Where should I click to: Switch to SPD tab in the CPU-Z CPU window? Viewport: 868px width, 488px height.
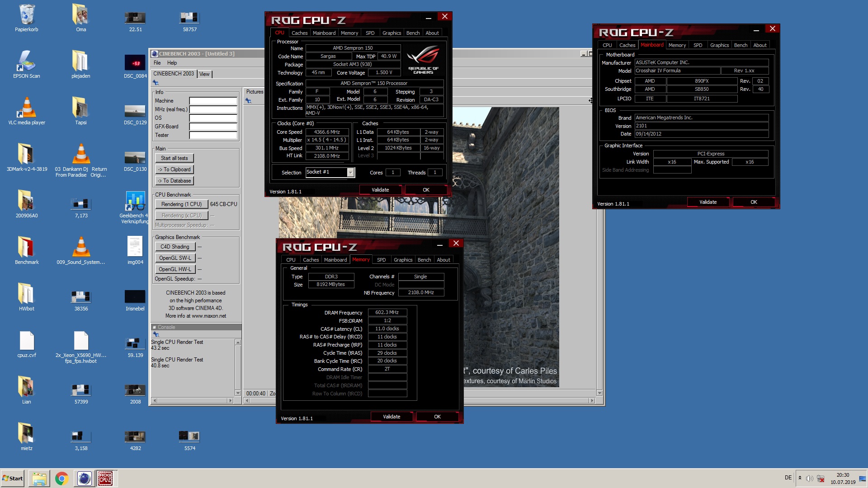pos(370,33)
